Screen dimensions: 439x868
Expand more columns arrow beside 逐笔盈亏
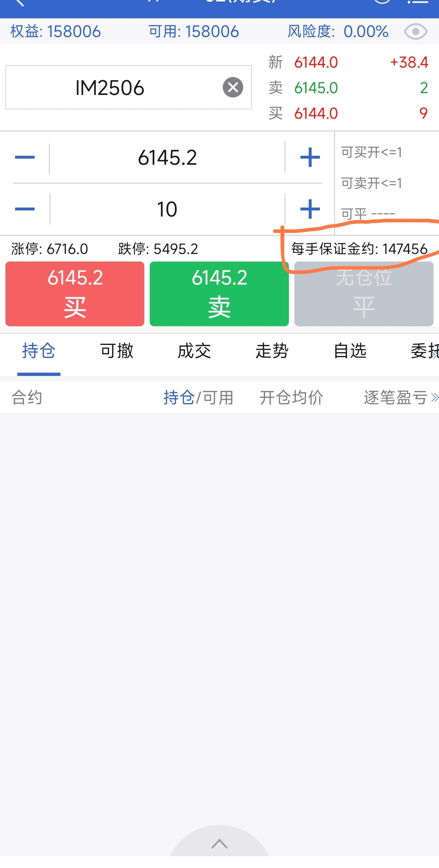(x=435, y=398)
